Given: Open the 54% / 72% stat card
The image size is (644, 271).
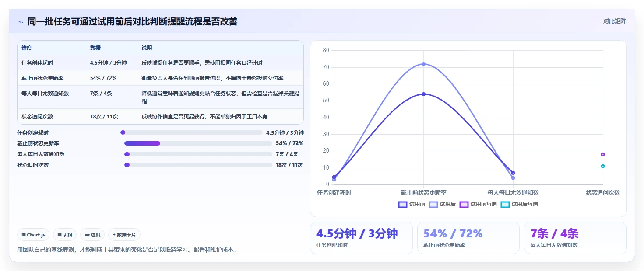Looking at the screenshot, I should click(x=468, y=238).
